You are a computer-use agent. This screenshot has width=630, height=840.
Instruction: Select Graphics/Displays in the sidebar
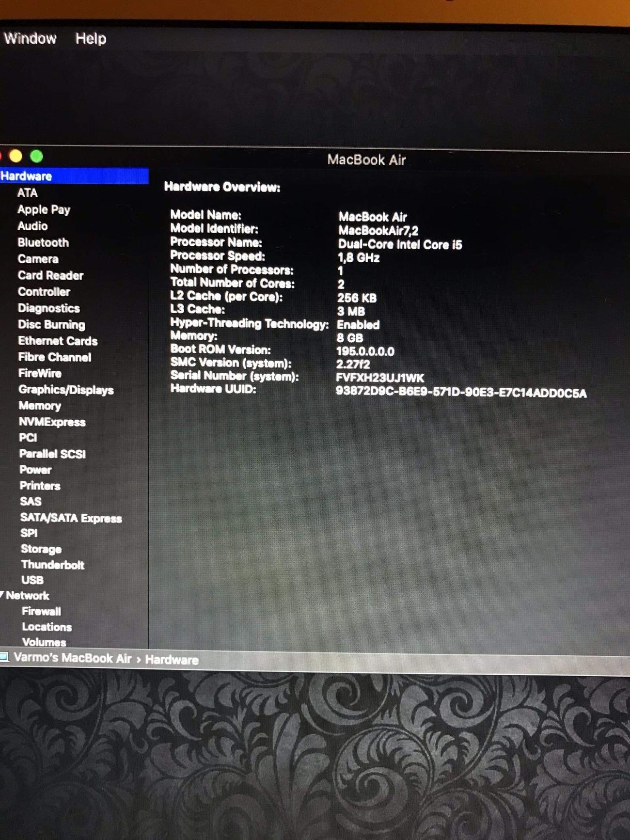(x=66, y=390)
